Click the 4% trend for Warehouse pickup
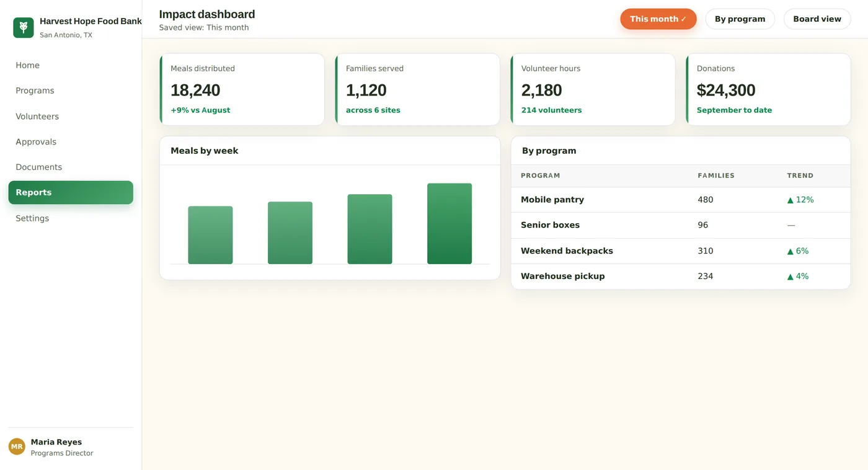Screen dimensions: 868x470 (798, 277)
